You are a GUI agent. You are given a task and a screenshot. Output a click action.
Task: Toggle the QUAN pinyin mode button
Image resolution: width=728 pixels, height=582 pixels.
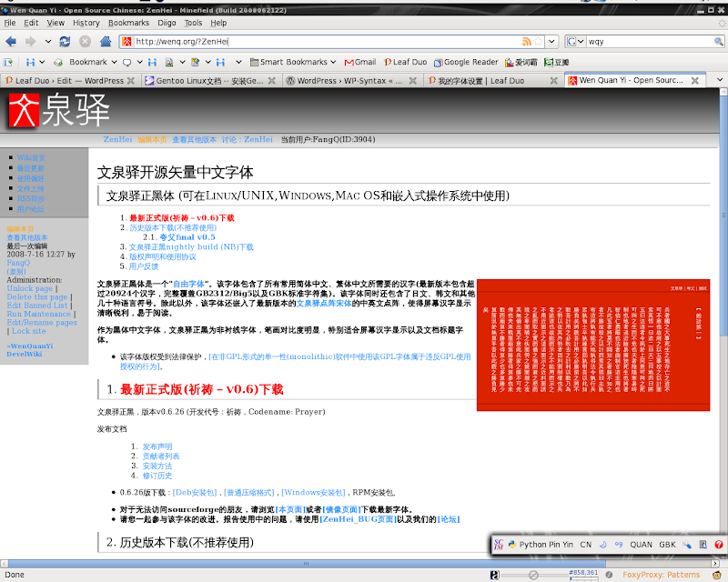[641, 545]
